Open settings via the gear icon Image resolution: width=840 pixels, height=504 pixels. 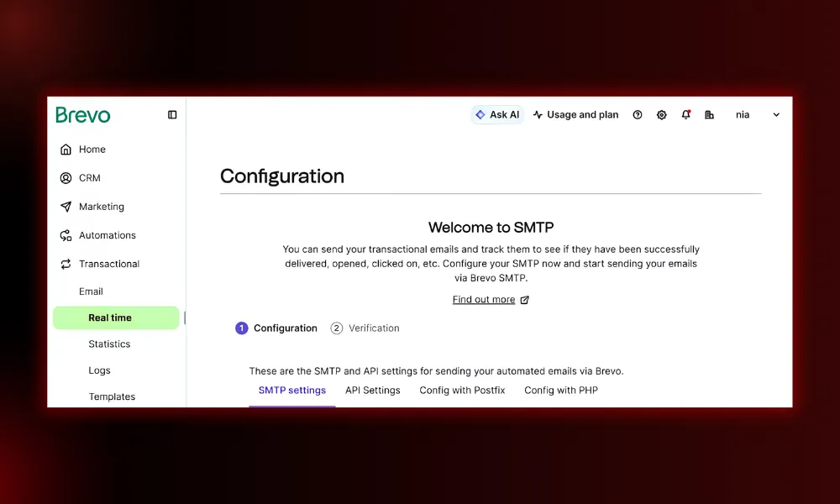pyautogui.click(x=662, y=114)
